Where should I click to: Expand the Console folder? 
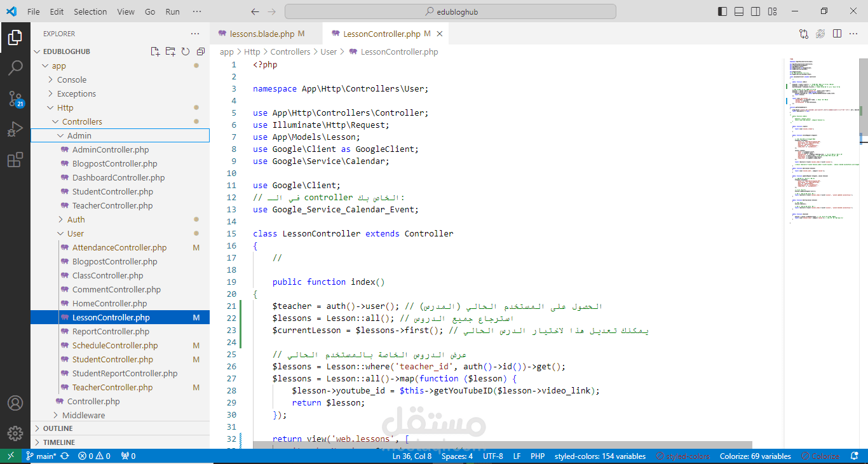pos(119,79)
